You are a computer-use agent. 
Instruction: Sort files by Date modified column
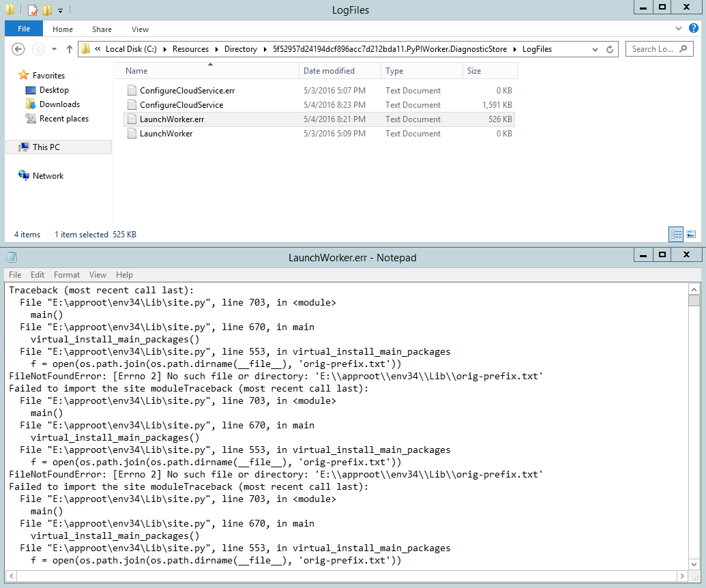click(329, 71)
